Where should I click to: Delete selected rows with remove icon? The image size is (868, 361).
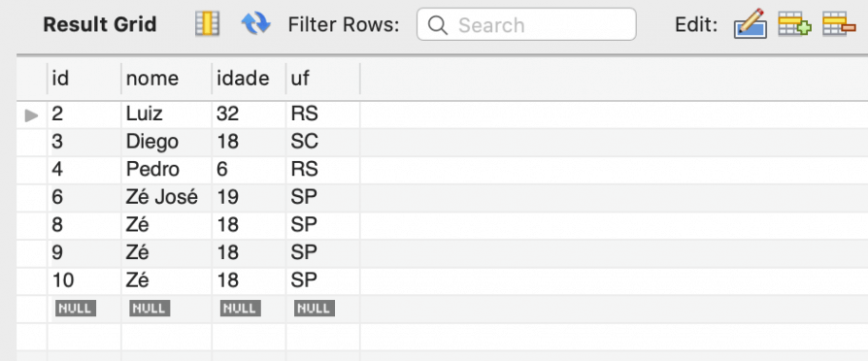(x=839, y=24)
